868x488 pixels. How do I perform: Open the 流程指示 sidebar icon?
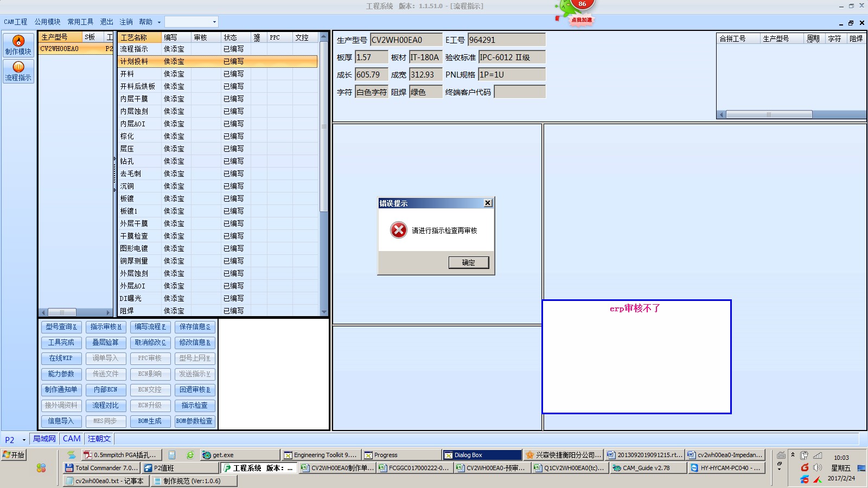(x=18, y=71)
